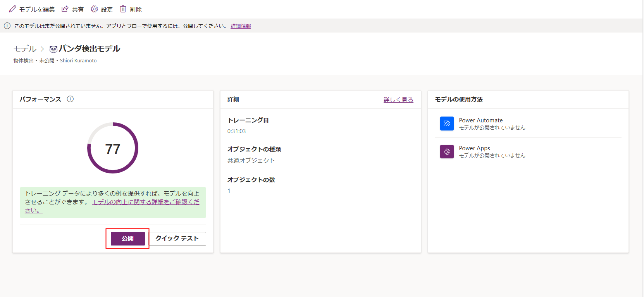Screen dimensions: 644x297
Task: Click the クイック テスト button
Action: [x=177, y=239]
